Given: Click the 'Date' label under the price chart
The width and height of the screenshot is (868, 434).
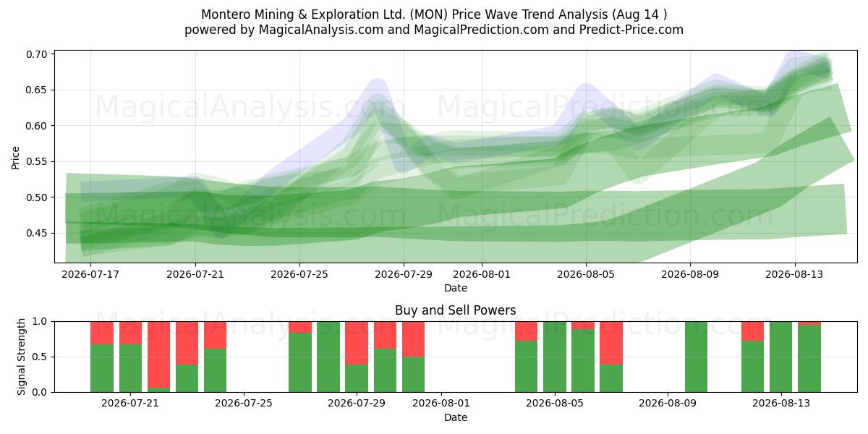Looking at the screenshot, I should click(456, 288).
